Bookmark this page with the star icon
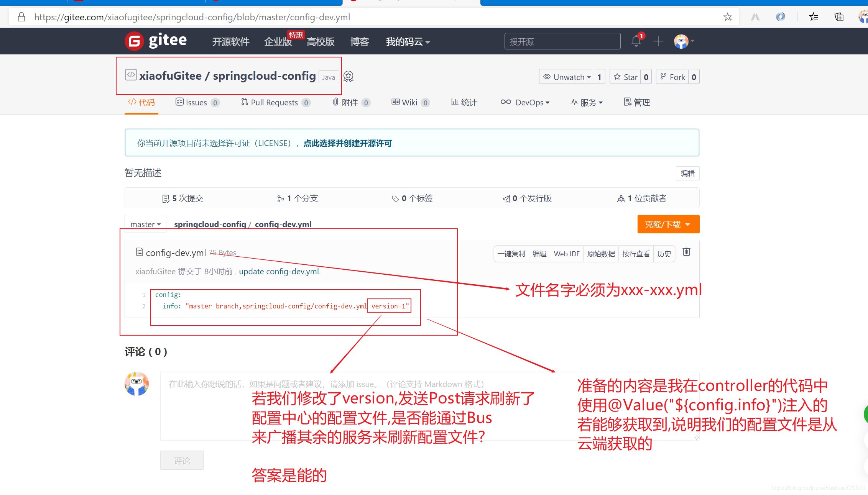The width and height of the screenshot is (868, 495). (728, 17)
